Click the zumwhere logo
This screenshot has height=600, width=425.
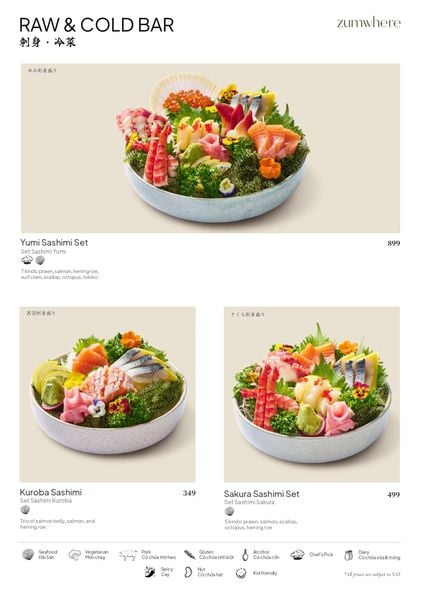click(369, 23)
